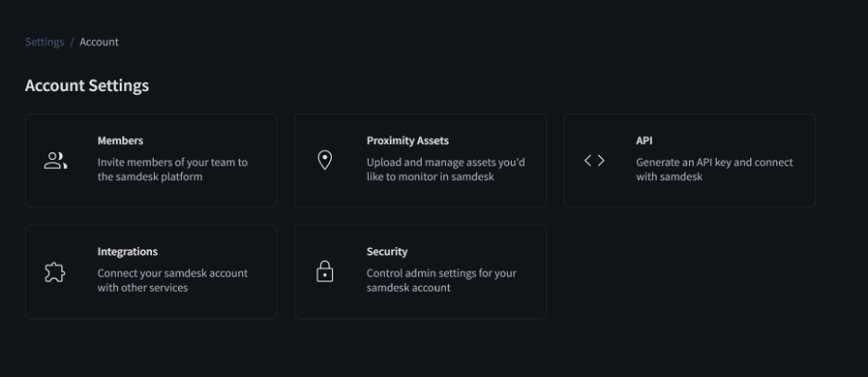Open the Proximity Assets title

click(x=407, y=141)
